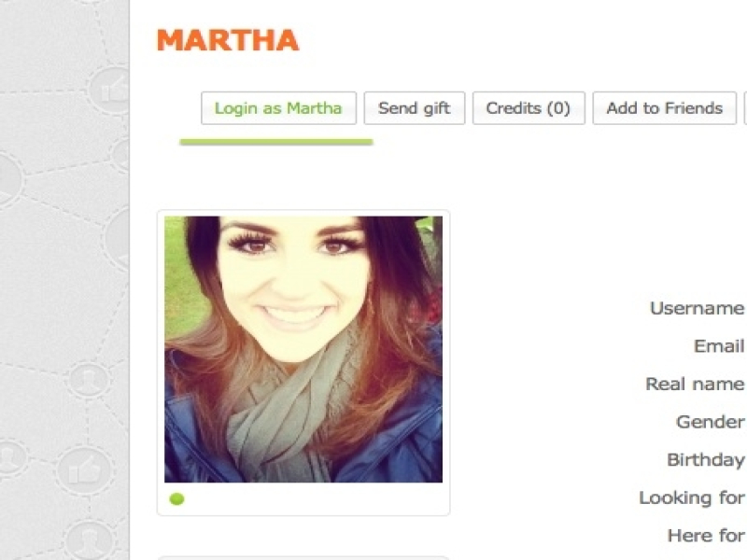The image size is (747, 560).
Task: Click the Real name field label
Action: 695,384
